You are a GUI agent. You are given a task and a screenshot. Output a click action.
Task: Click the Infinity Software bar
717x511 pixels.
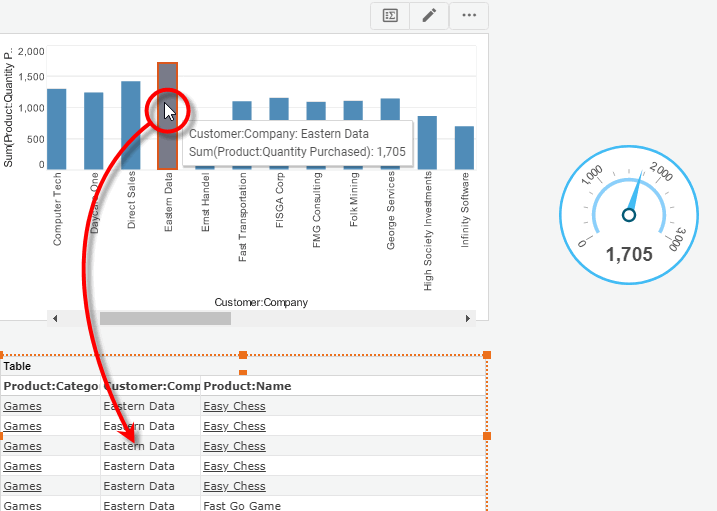coord(464,147)
